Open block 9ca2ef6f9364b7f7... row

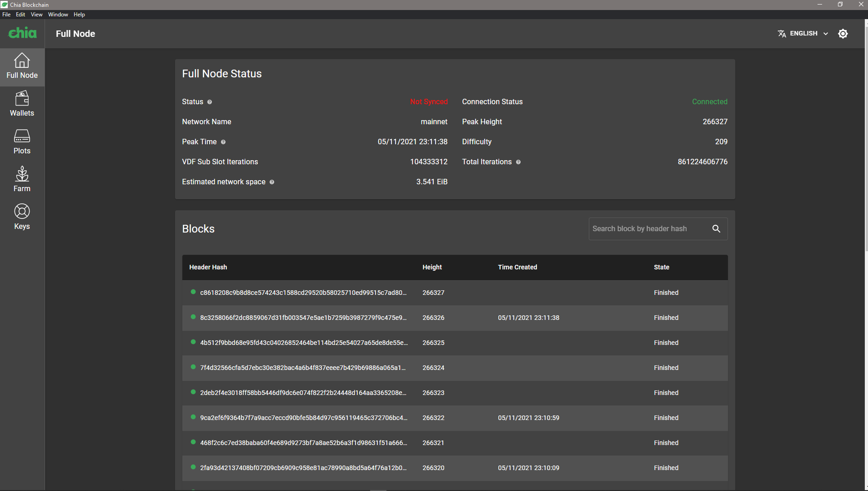coord(455,418)
